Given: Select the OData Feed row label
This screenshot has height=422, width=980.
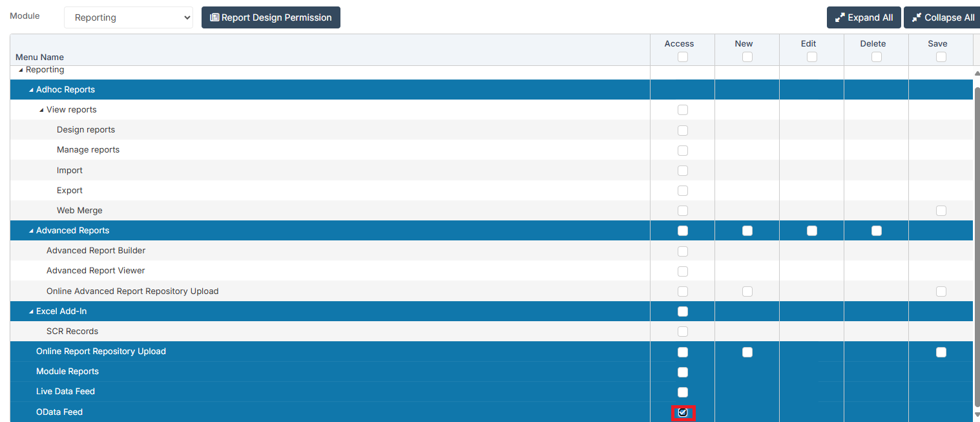Looking at the screenshot, I should point(61,412).
